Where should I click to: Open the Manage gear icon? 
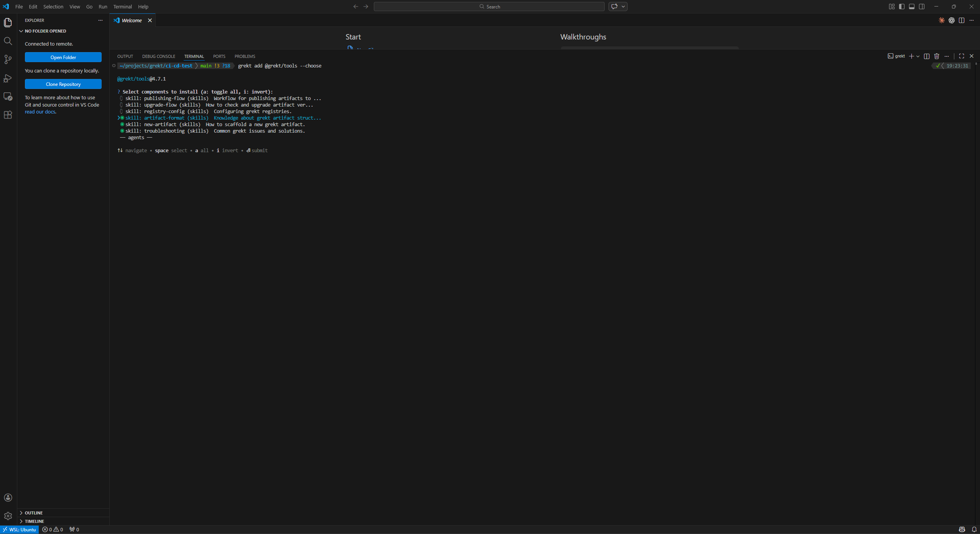click(8, 516)
